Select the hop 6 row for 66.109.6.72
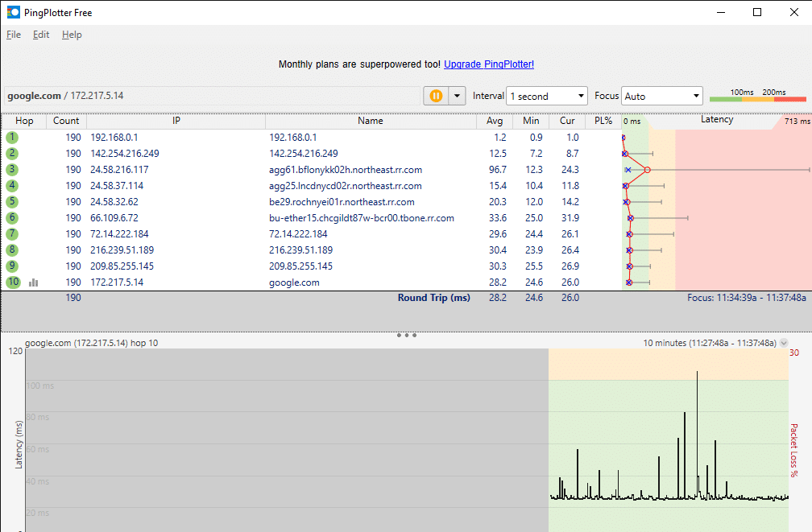The image size is (812, 532). click(242, 217)
